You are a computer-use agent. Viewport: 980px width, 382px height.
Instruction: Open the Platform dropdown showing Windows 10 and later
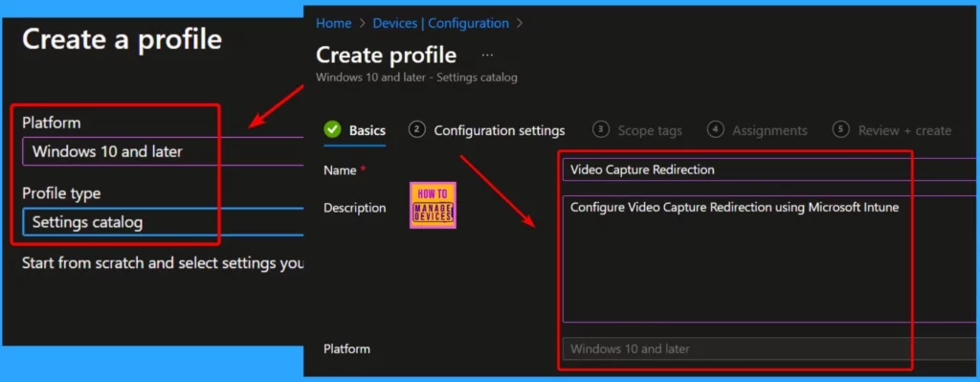163,151
